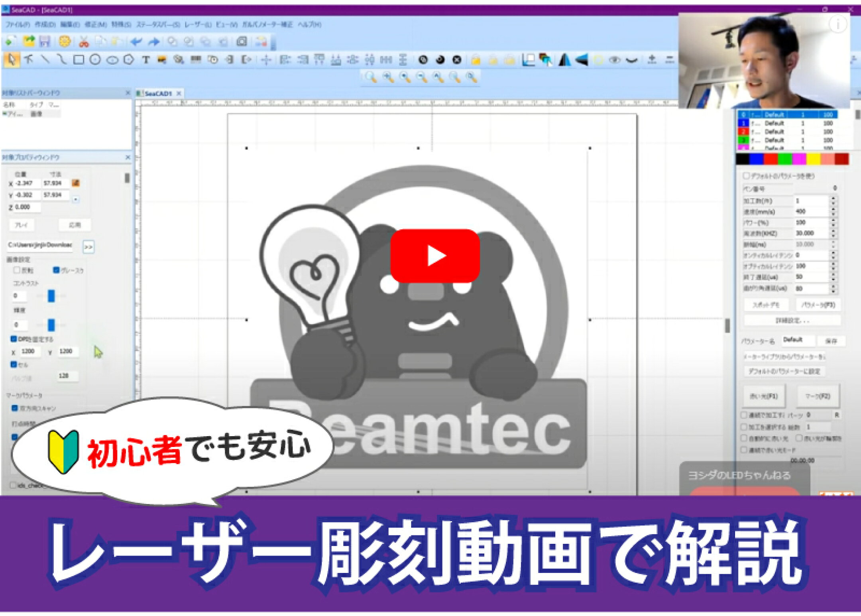
Task: Open the ヘルプ(H) menu
Action: point(310,25)
